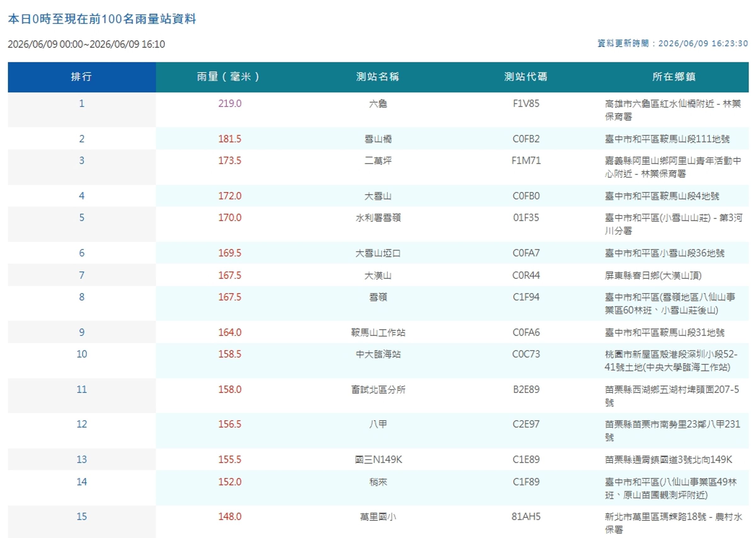
Task: Sort by 雨量（毫米）column header
Action: click(230, 77)
